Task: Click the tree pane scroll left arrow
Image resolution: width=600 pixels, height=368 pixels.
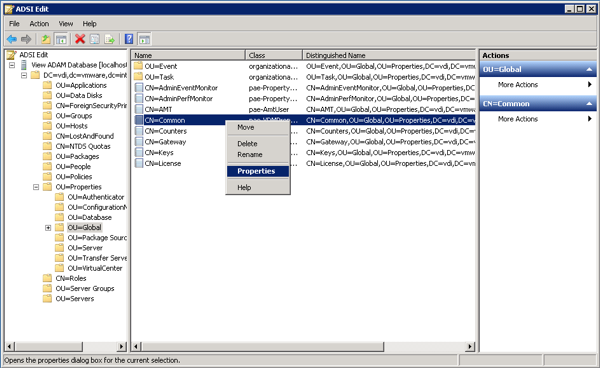Action: [x=10, y=347]
